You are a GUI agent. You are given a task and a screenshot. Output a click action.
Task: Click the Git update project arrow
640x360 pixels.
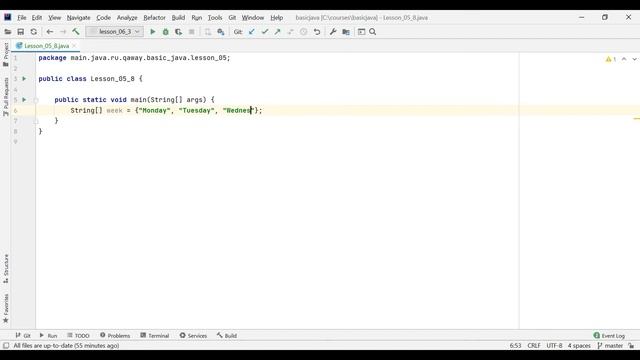(251, 32)
